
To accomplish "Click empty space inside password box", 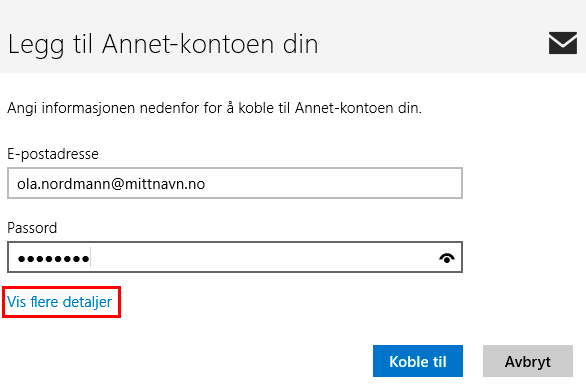I will [262, 257].
